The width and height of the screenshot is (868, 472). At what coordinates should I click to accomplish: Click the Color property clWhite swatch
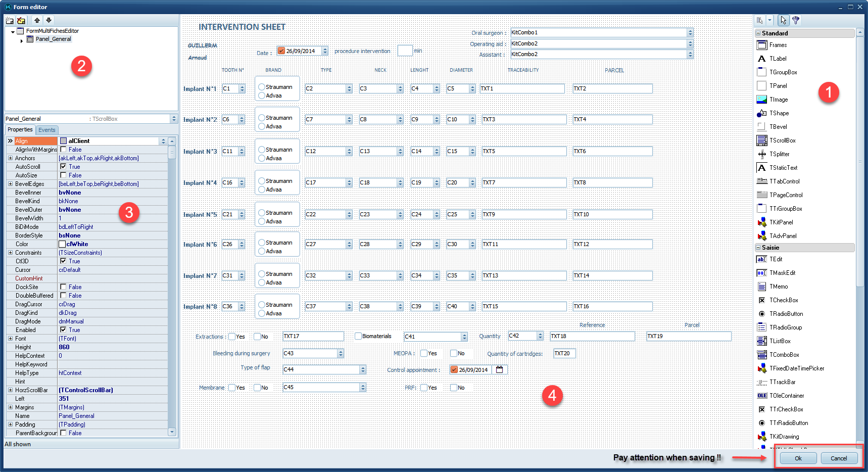pyautogui.click(x=62, y=244)
